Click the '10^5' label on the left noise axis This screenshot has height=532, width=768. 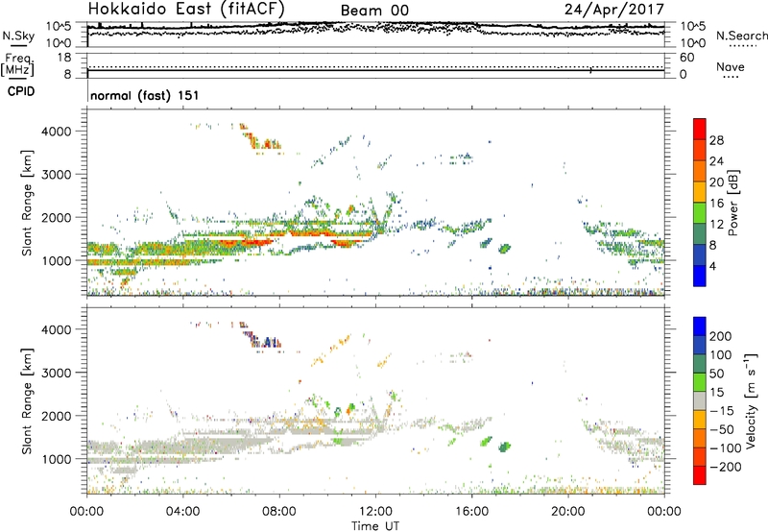coord(60,26)
